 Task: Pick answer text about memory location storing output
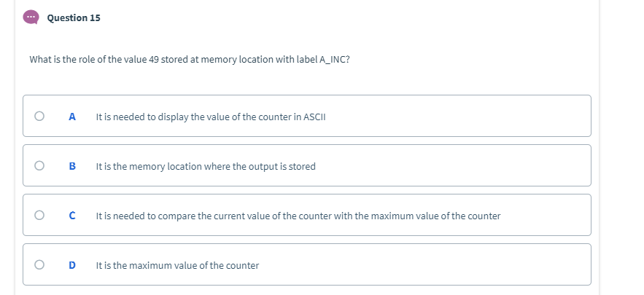[206, 166]
